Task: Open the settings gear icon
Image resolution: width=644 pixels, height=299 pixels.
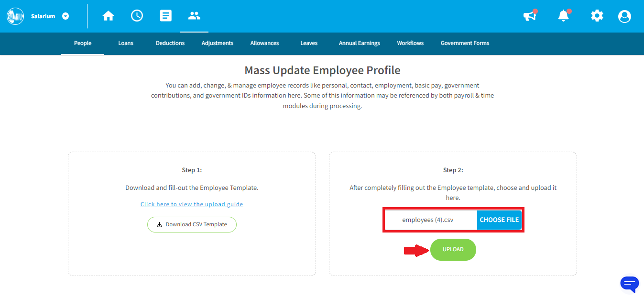Action: click(x=597, y=16)
